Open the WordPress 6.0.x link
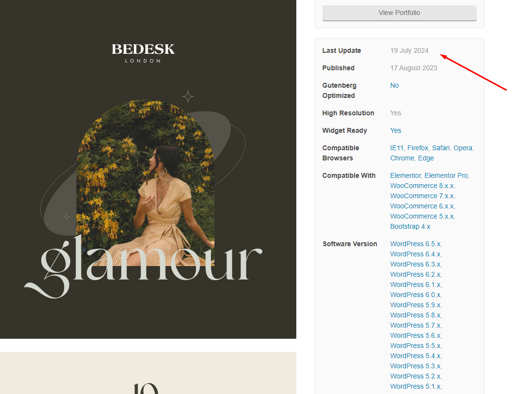The image size is (532, 394). point(415,295)
